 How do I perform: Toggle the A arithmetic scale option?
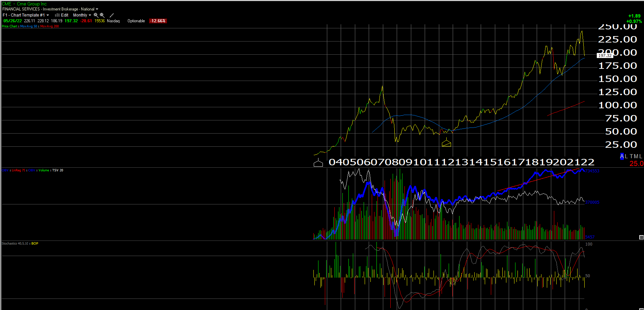point(622,156)
